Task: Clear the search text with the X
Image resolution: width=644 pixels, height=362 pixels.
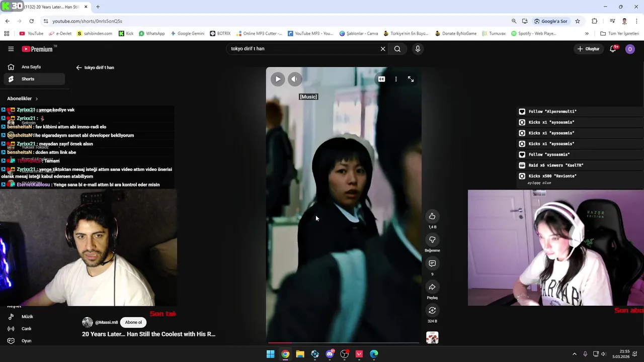Action: (x=383, y=49)
